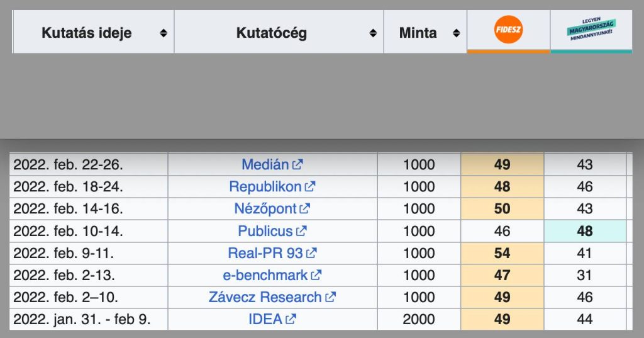
Task: Sort table by Minta column arrows
Action: coord(457,33)
